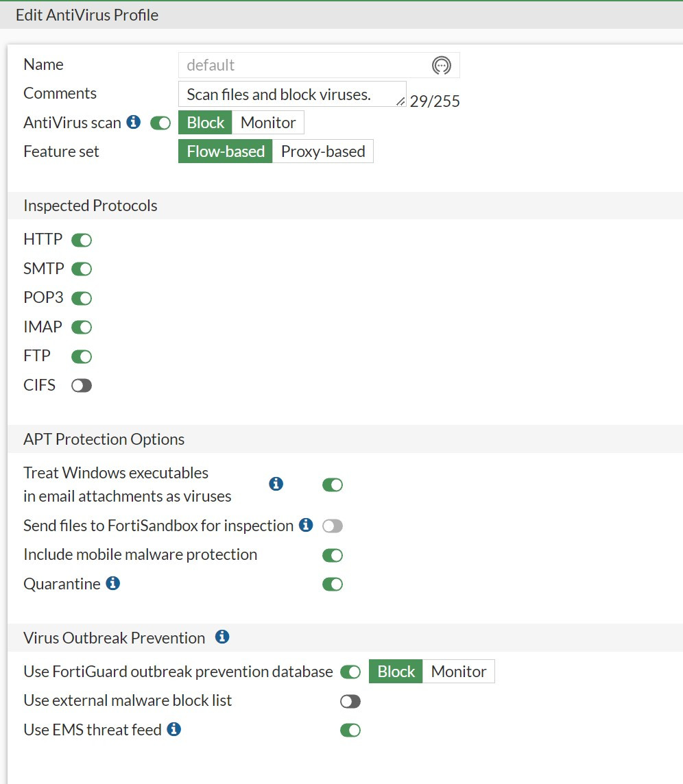This screenshot has height=784, width=683.
Task: Turn off the Quarantine toggle
Action: click(x=333, y=585)
